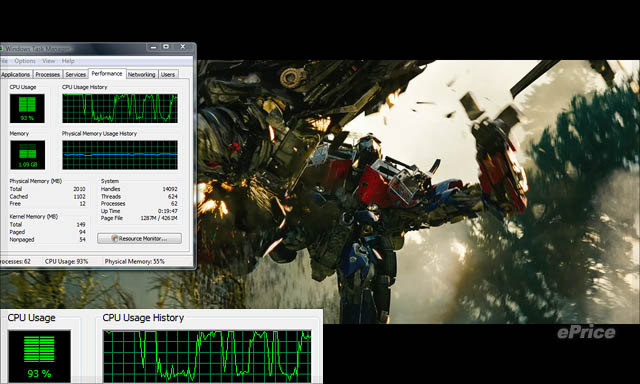Open the View menu
Screen dimensions: 640x384
pyautogui.click(x=49, y=61)
